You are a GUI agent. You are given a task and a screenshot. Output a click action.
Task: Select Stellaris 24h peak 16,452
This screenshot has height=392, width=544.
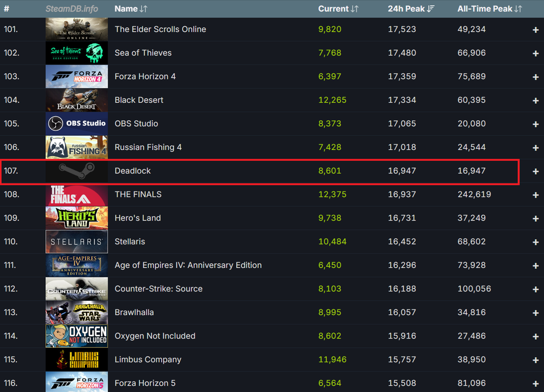pyautogui.click(x=402, y=242)
